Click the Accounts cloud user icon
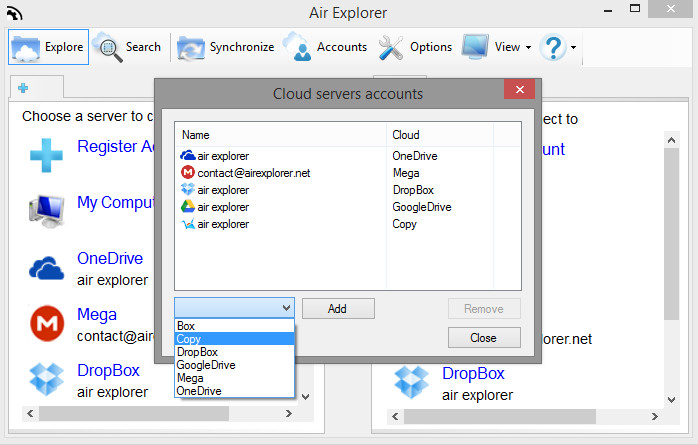This screenshot has height=445, width=698. pyautogui.click(x=297, y=46)
